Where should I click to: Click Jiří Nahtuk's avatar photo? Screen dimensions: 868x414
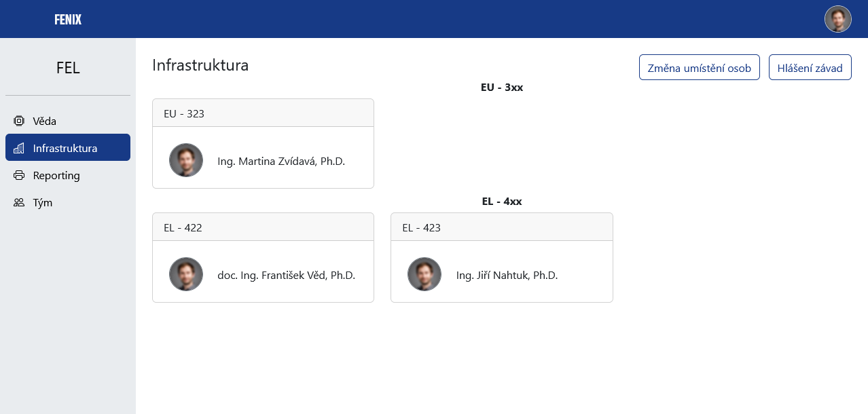(424, 274)
